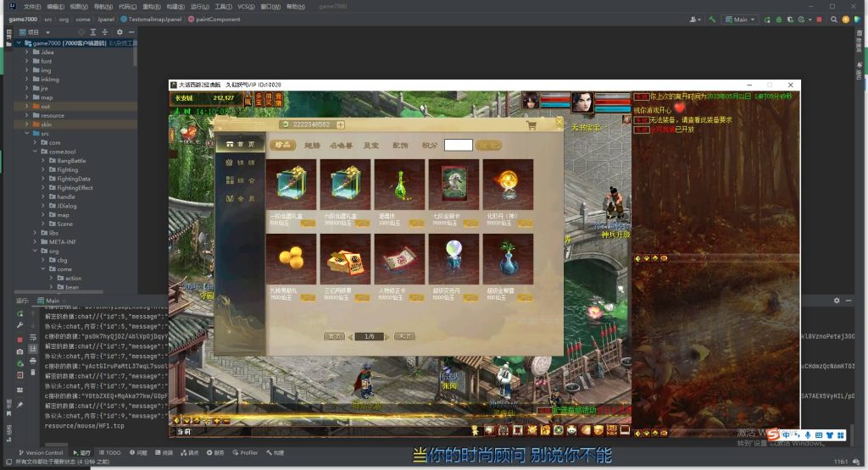Collapse the src folder tree node
Viewport: 868px width, 470px height.
(x=26, y=133)
